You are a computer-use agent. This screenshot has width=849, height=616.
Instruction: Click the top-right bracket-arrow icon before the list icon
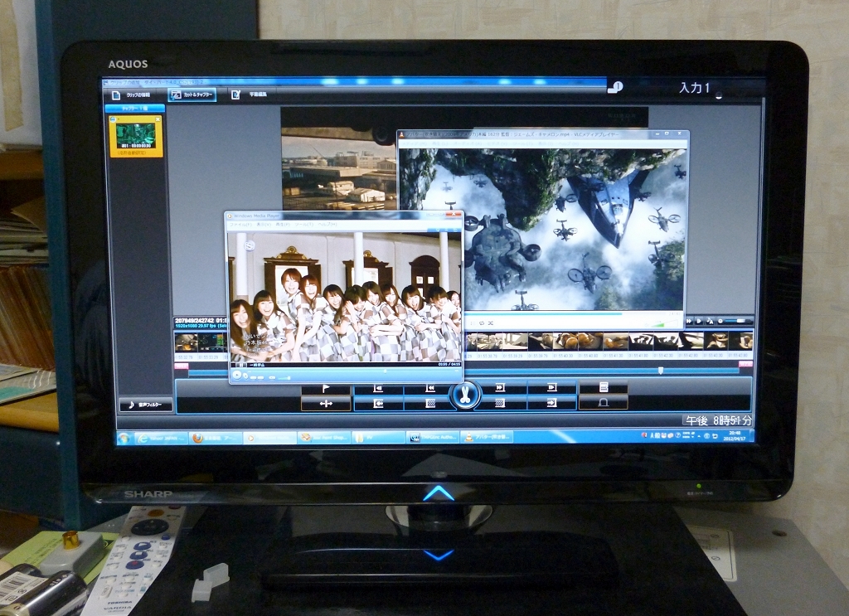click(x=551, y=387)
